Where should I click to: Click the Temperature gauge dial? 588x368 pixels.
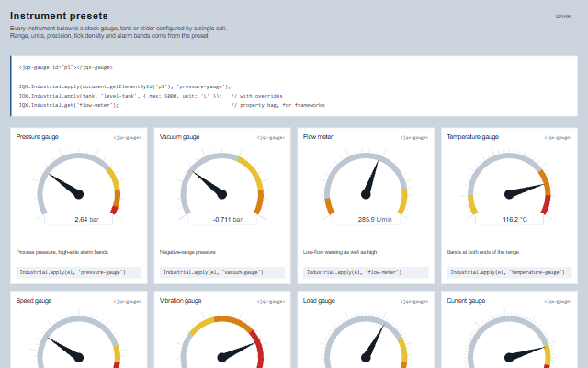coord(509,189)
